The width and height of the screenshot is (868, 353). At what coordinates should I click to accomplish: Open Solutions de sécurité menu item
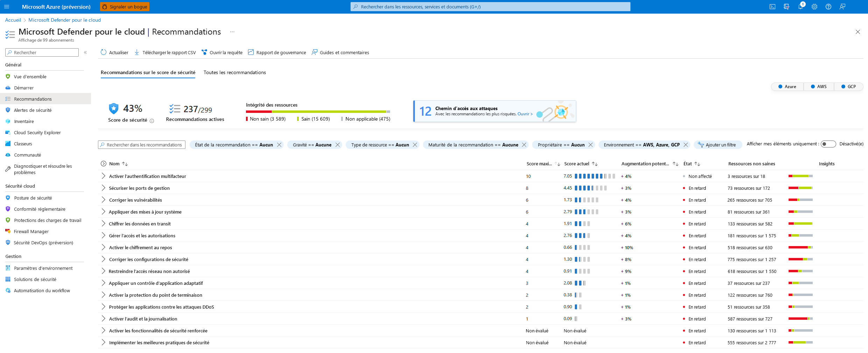click(x=35, y=279)
